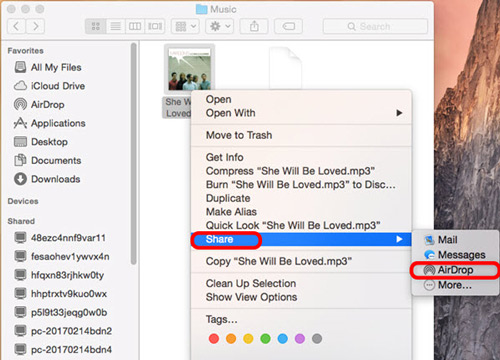The image size is (500, 360).
Task: Open Desktop folder in sidebar
Action: tap(41, 142)
